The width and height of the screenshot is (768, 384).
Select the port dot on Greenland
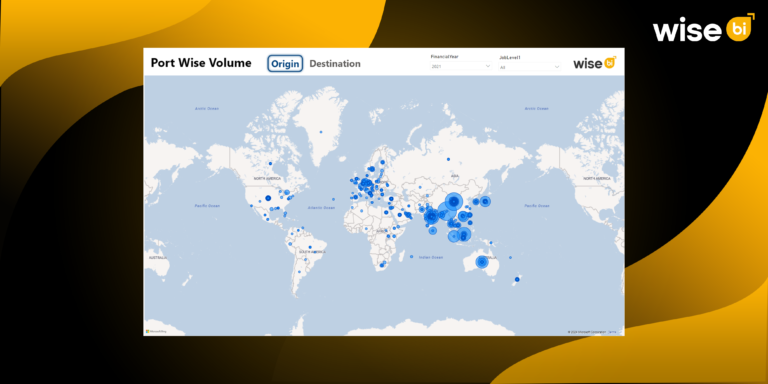click(x=321, y=132)
